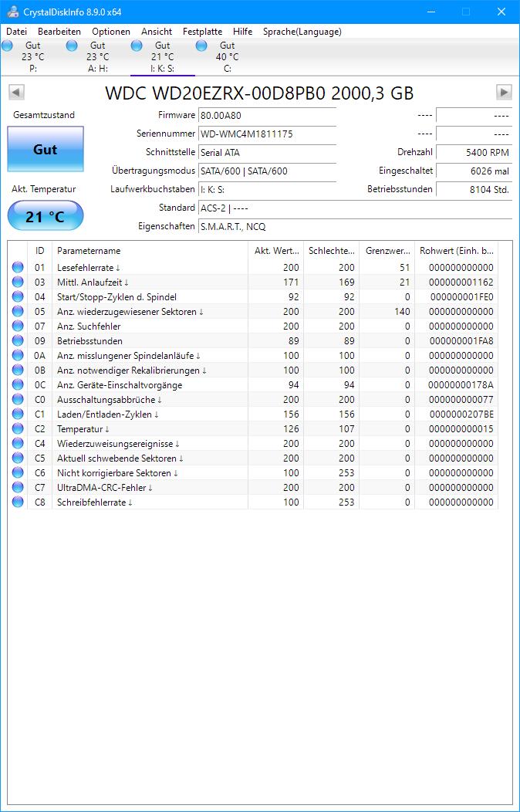Open the Datei menu
This screenshot has height=812, width=520.
[x=16, y=32]
